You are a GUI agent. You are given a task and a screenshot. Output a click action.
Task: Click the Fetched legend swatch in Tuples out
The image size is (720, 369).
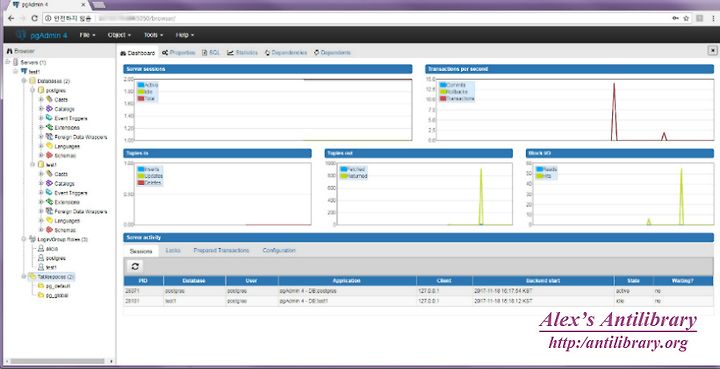(343, 169)
